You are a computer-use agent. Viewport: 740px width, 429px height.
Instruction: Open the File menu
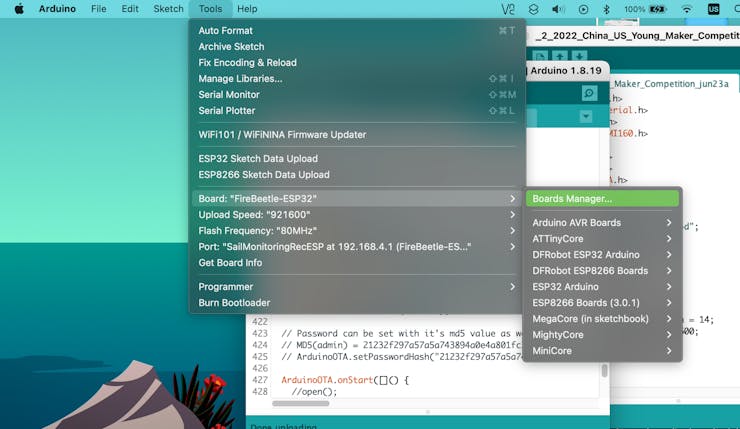click(99, 9)
